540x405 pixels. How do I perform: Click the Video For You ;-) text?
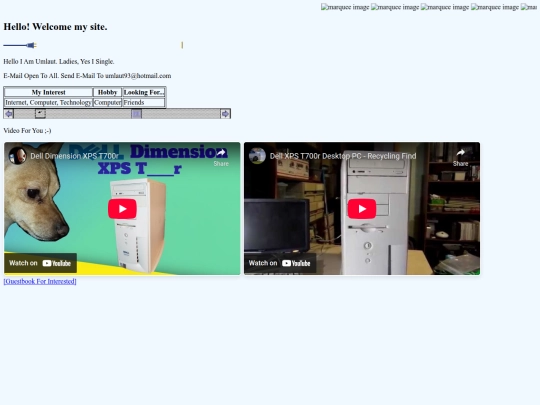tap(27, 131)
